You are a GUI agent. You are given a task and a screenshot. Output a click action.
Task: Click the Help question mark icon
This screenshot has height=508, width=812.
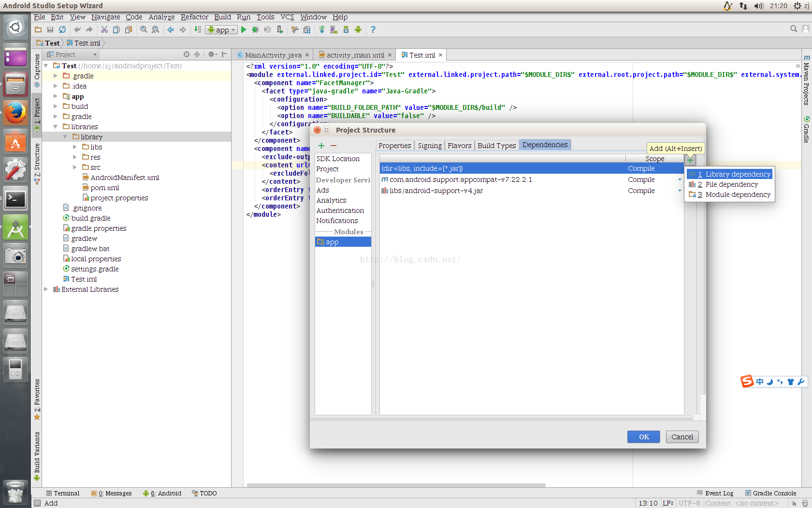[x=373, y=30]
